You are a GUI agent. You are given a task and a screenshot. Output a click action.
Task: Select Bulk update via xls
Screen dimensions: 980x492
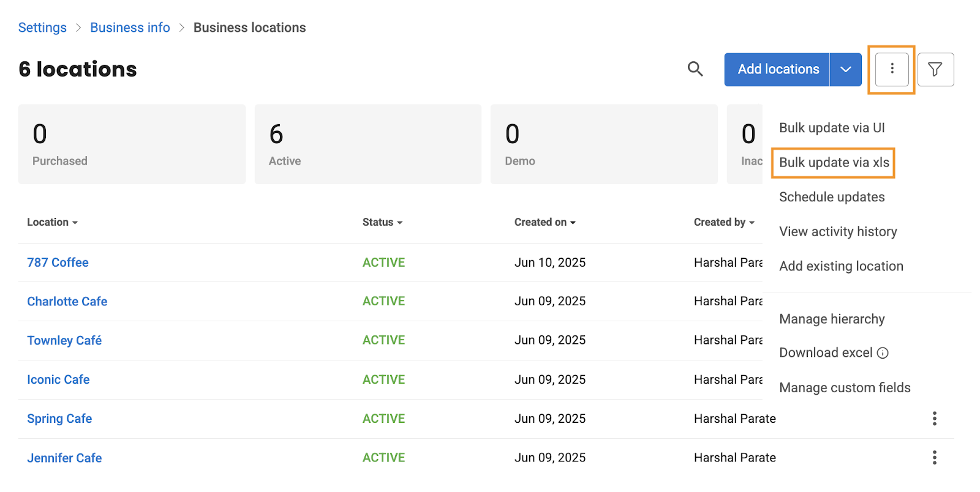pos(834,163)
